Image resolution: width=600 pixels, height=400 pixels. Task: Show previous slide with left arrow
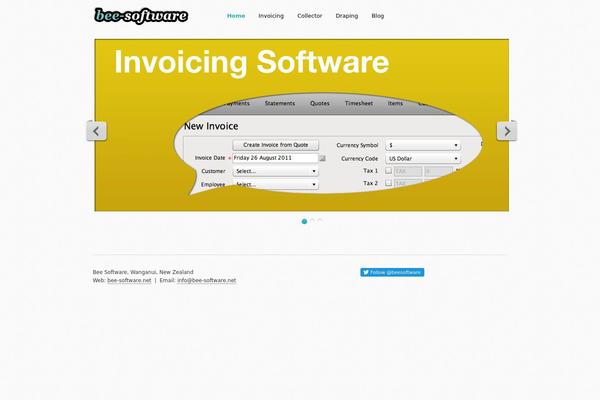tap(96, 131)
